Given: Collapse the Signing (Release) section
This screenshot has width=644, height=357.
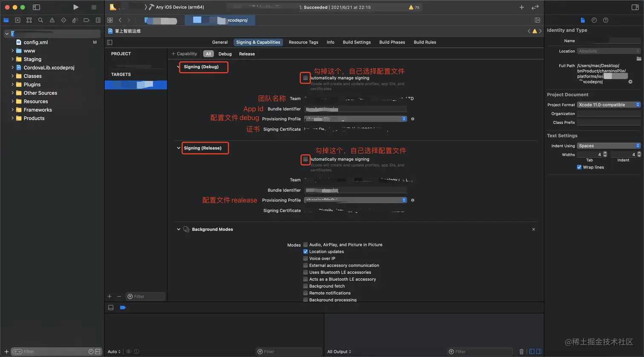Looking at the screenshot, I should [178, 148].
